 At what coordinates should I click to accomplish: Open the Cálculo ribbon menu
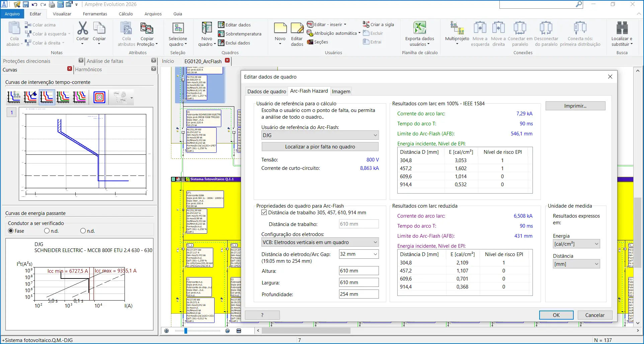point(126,14)
